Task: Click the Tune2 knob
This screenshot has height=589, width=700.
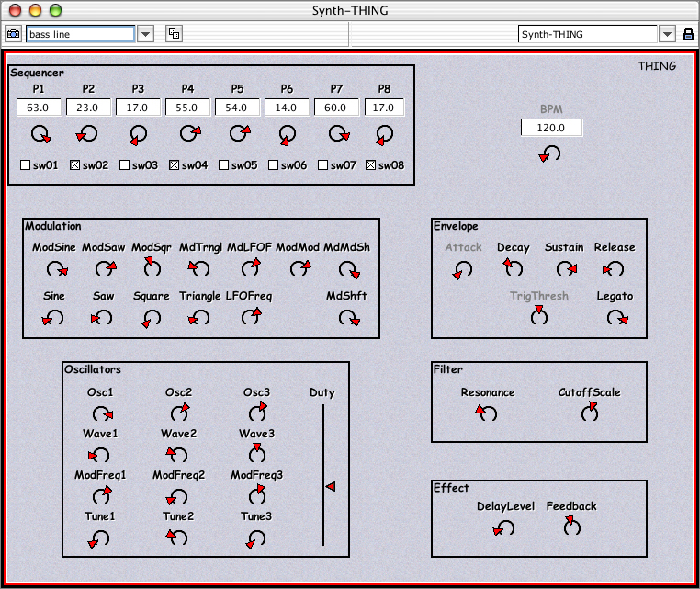Action: [176, 537]
